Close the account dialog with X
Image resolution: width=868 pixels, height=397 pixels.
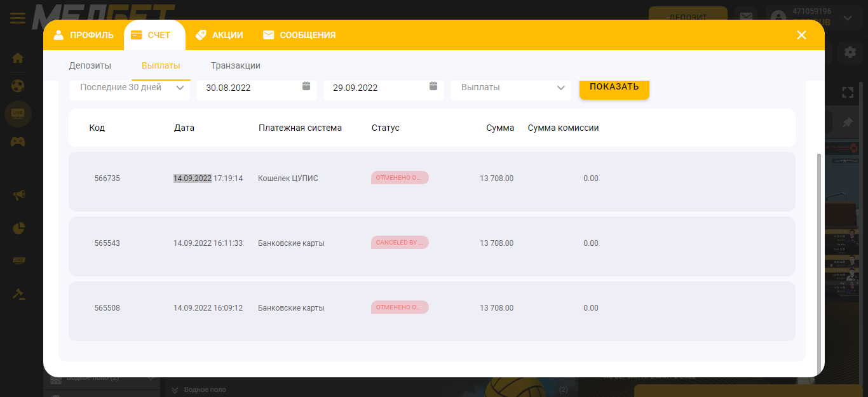pos(801,35)
